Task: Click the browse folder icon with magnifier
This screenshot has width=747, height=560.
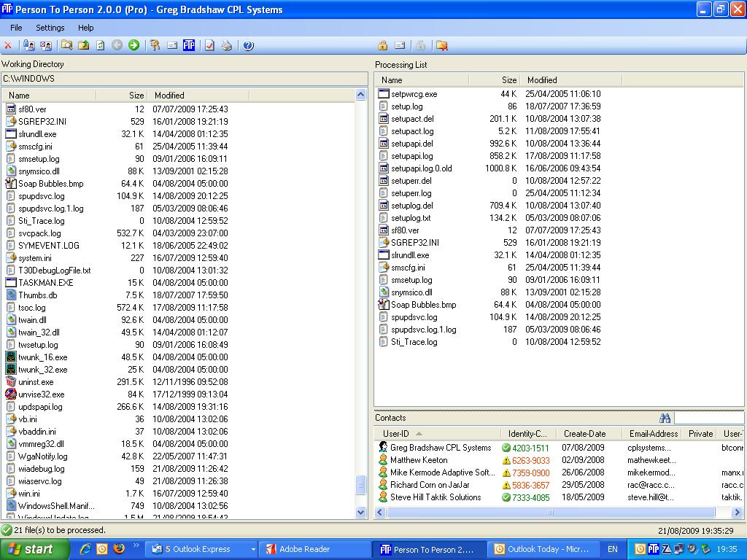Action: pos(66,45)
